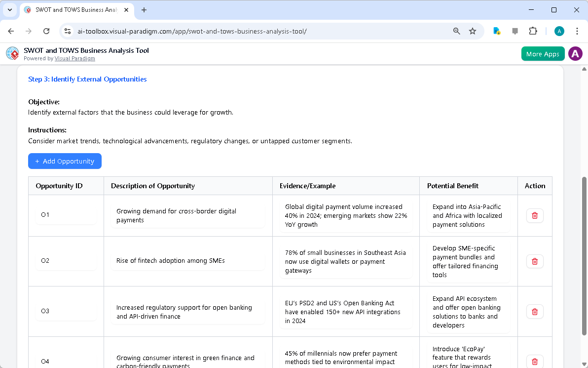Click the trash icon for opportunity O4
Image resolution: width=588 pixels, height=368 pixels.
coord(535,362)
